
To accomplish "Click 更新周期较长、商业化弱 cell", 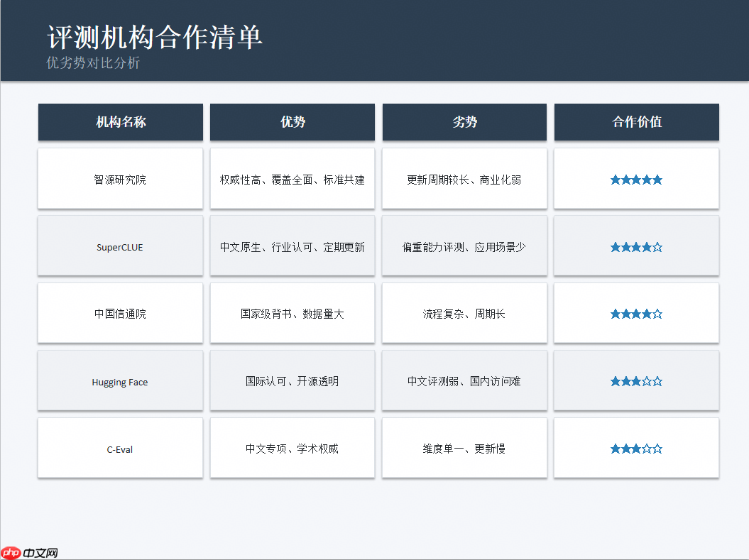I will (464, 179).
